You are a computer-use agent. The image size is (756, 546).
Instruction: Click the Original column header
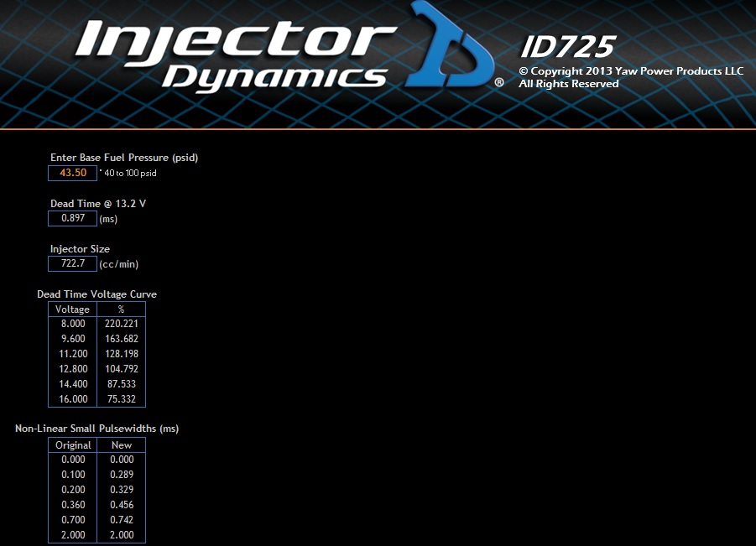[72, 445]
